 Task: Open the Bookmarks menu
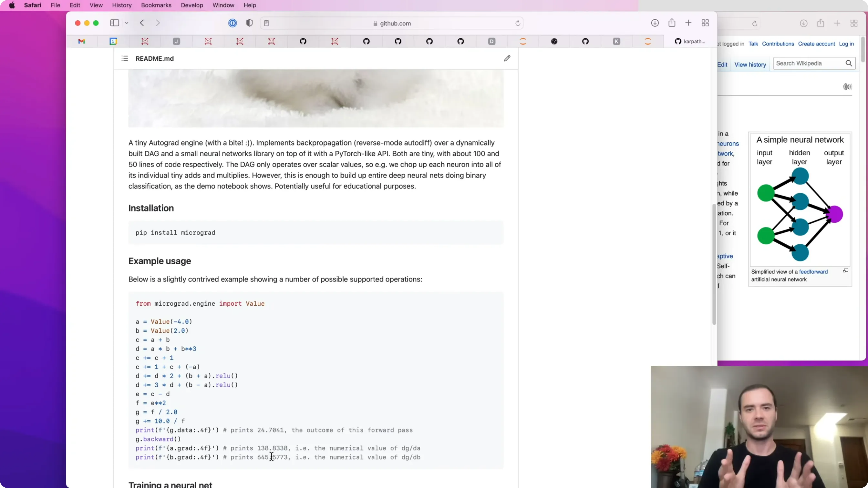point(156,5)
